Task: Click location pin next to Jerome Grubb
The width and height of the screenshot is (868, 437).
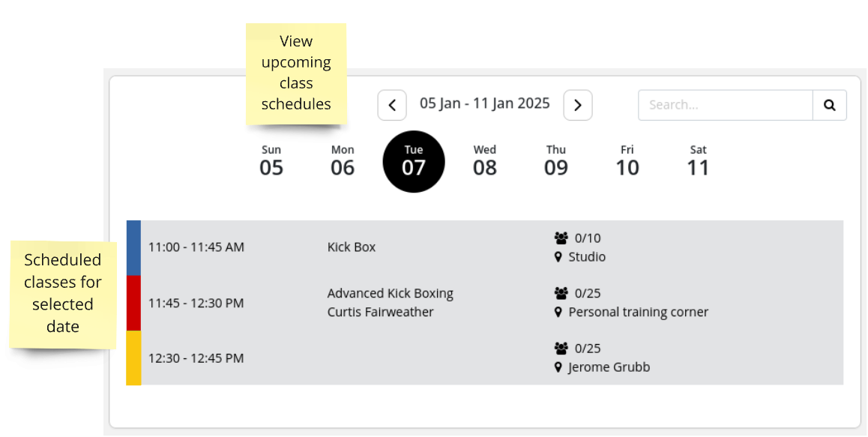Action: [x=558, y=367]
